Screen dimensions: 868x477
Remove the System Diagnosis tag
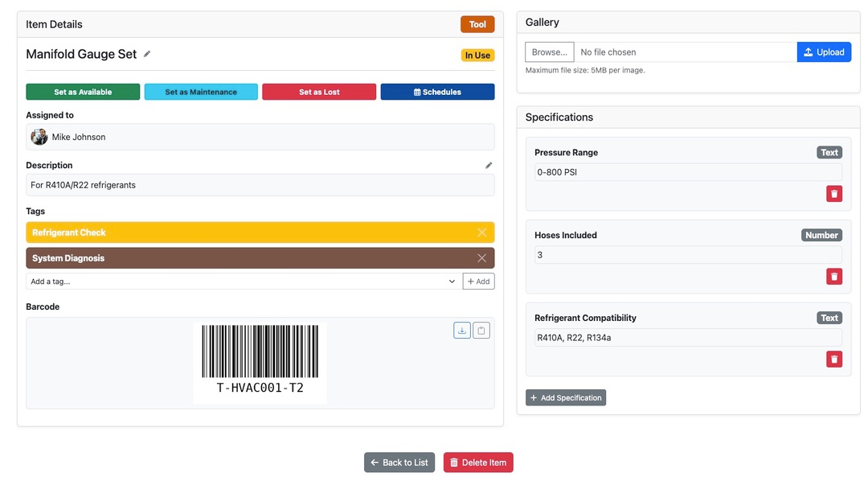pos(481,258)
